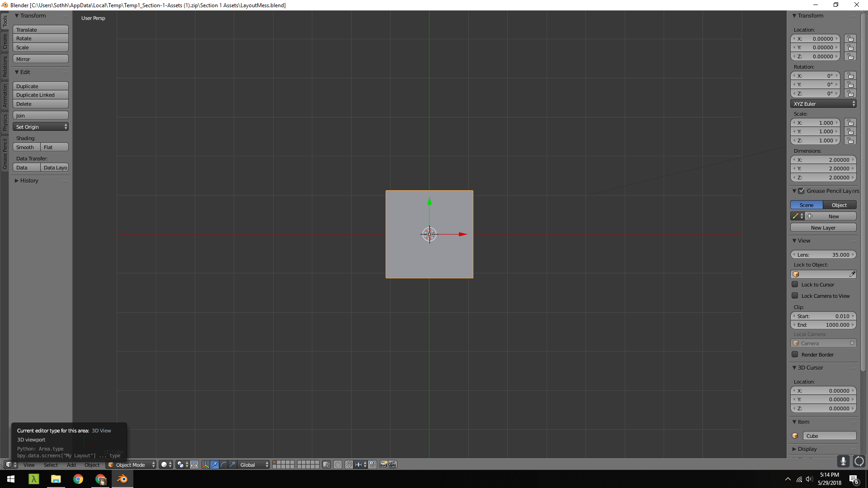Click the OpenGL render image icon
868x488 pixels.
point(383,465)
